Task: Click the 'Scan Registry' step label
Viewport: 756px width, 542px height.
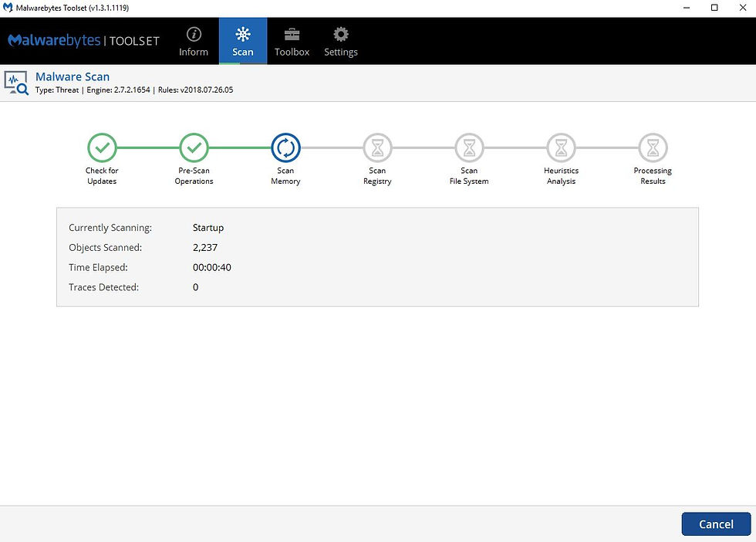Action: tap(377, 176)
